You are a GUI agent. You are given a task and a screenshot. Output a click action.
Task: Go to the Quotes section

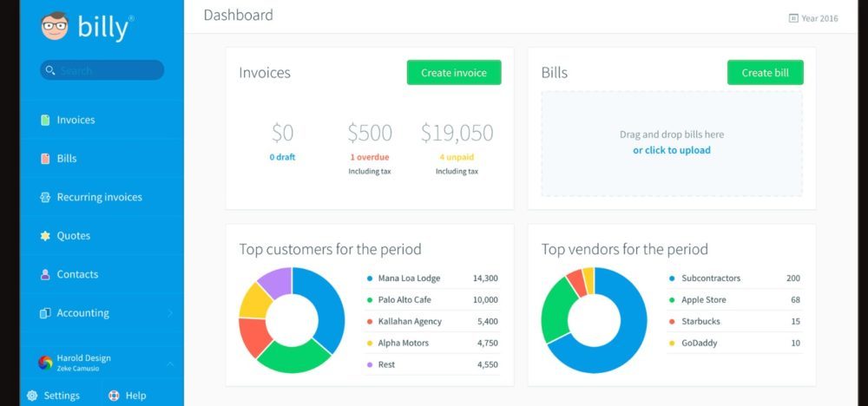74,236
